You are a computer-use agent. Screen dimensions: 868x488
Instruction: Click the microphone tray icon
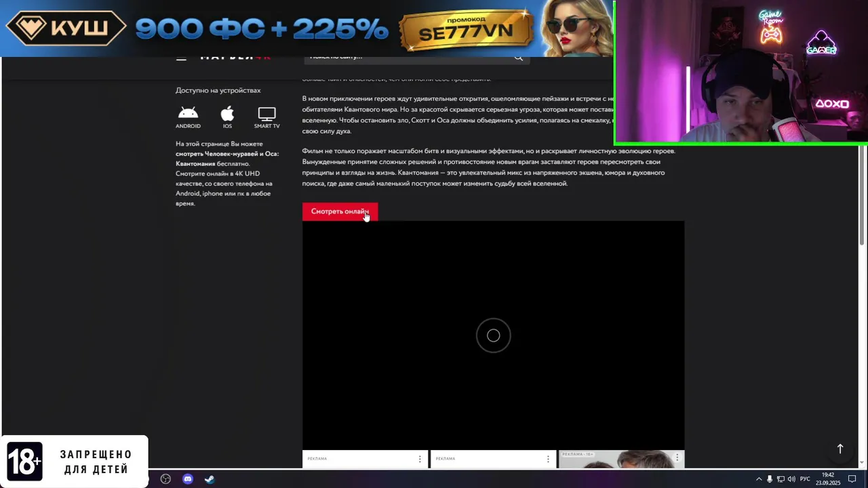tap(770, 479)
